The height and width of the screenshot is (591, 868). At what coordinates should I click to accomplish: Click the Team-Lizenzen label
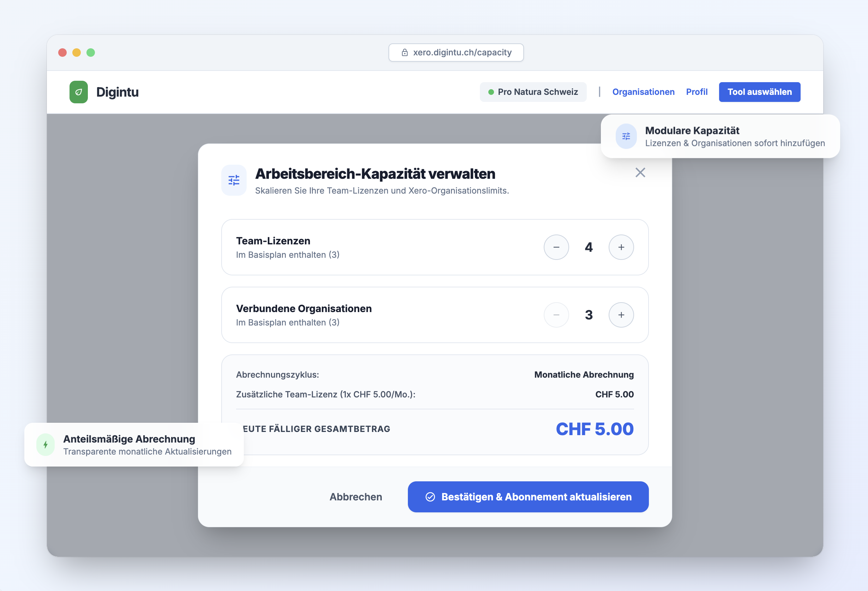(273, 241)
